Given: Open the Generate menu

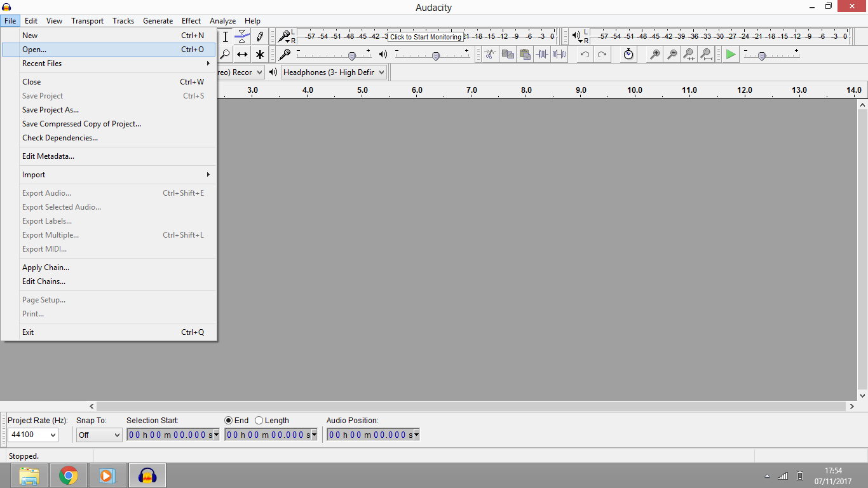Looking at the screenshot, I should [158, 21].
